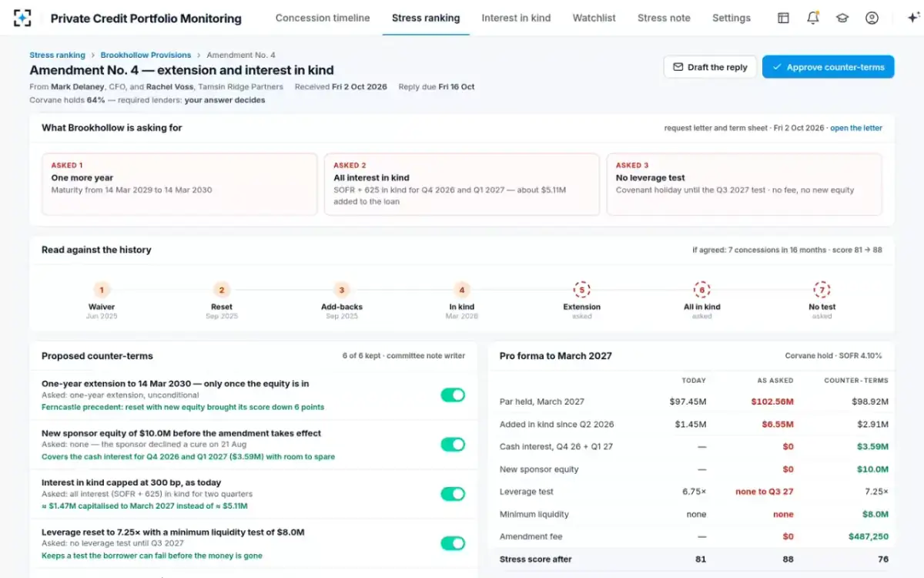Click the $487,250 amendment fee value
The height and width of the screenshot is (578, 924).
click(x=869, y=536)
